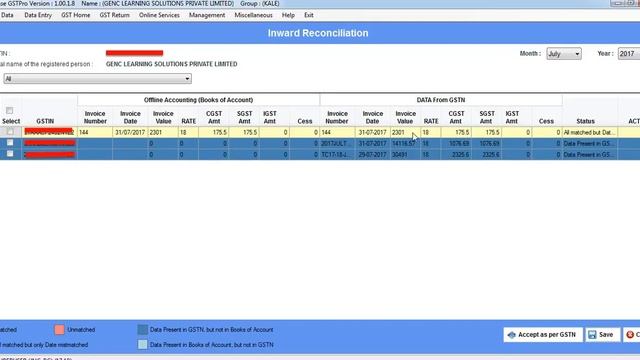Screen dimensions: 640x360
Task: Click the Data Present in Books legend swatch
Action: [x=142, y=344]
